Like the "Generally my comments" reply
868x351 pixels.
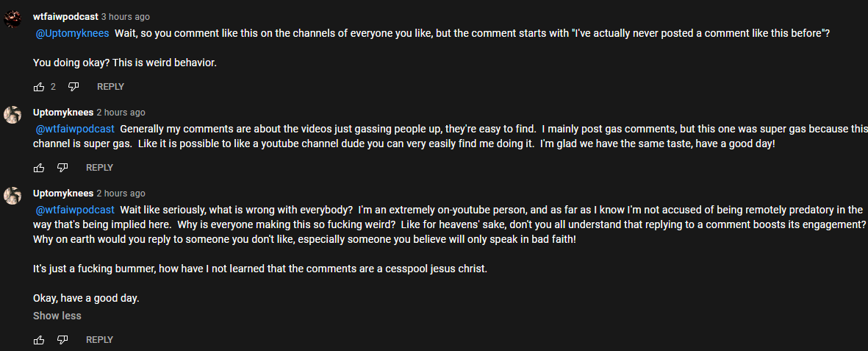tap(39, 168)
